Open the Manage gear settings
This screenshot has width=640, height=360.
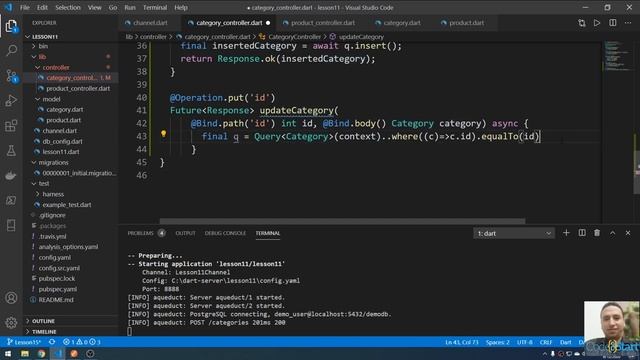(11, 322)
